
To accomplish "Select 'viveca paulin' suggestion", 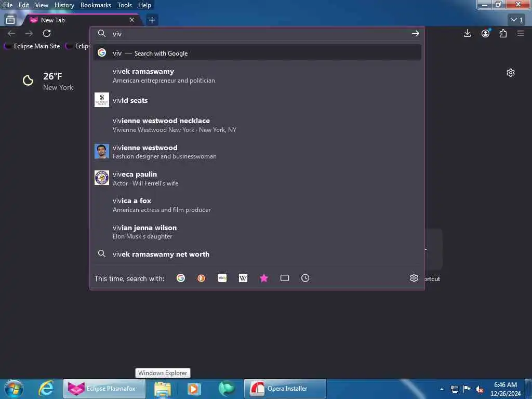I will coord(257,178).
